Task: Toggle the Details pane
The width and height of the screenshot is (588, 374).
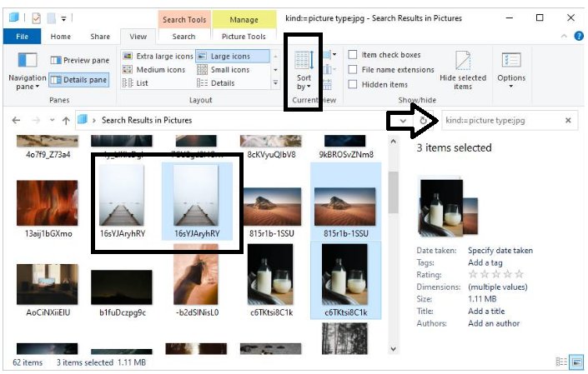Action: [79, 80]
